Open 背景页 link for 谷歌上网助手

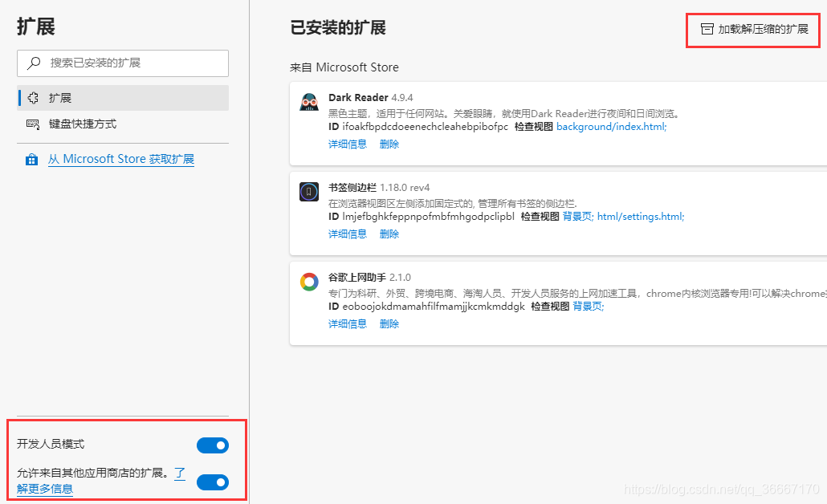(589, 307)
